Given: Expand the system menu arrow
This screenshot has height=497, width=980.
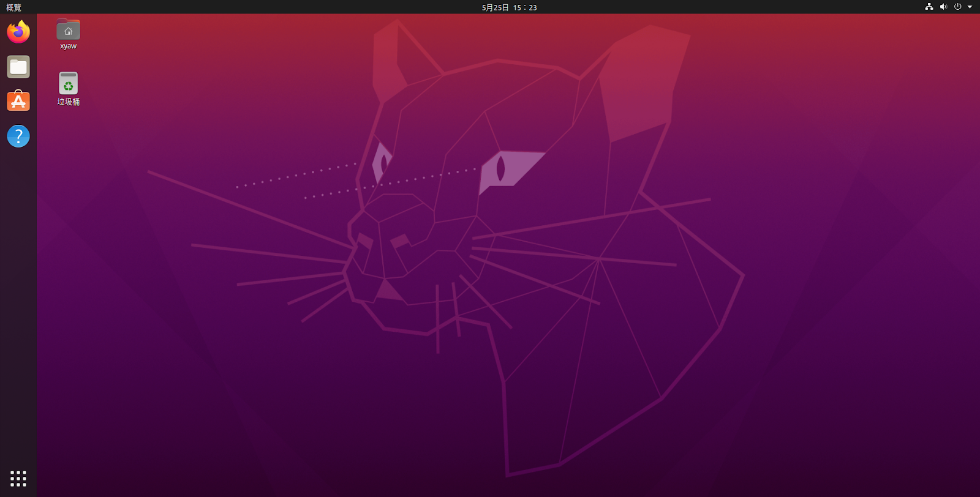Looking at the screenshot, I should click(x=970, y=7).
